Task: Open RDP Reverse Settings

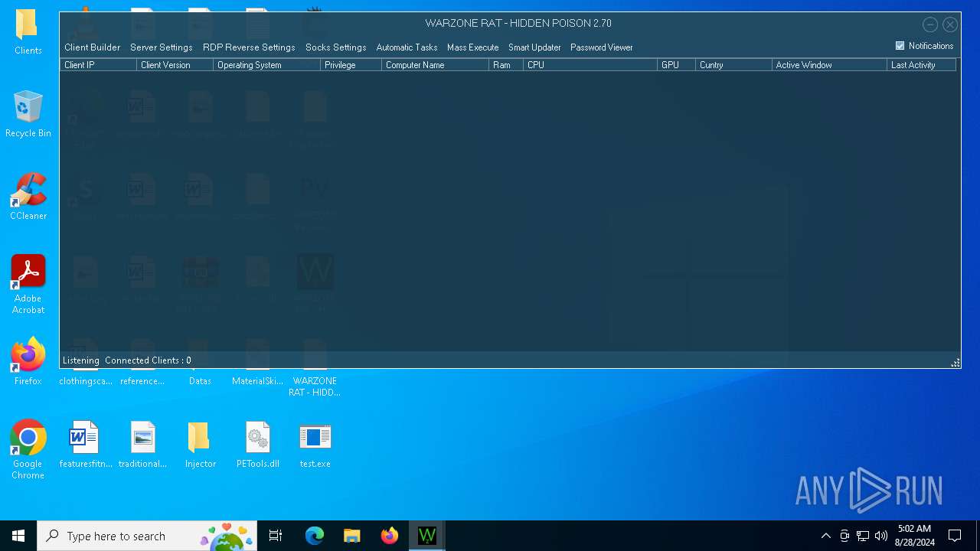Action: pyautogui.click(x=249, y=47)
